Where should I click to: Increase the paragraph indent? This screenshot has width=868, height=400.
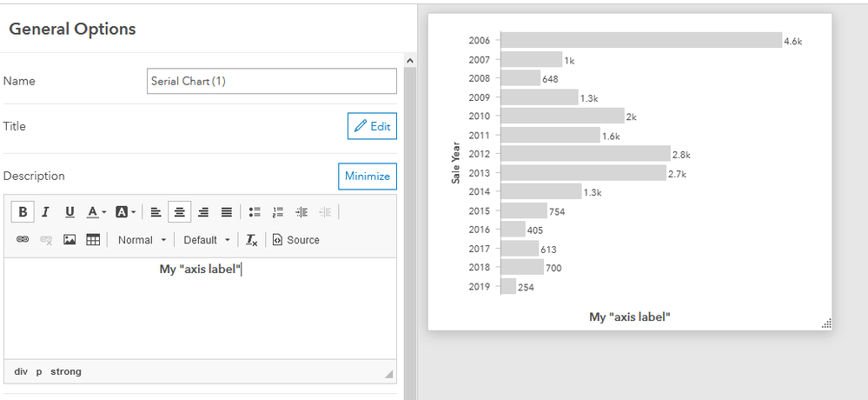(x=301, y=211)
